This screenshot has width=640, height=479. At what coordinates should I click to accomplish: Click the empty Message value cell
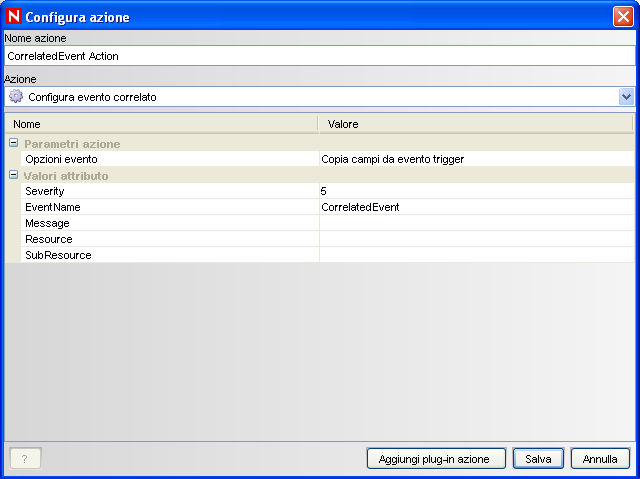pos(476,223)
